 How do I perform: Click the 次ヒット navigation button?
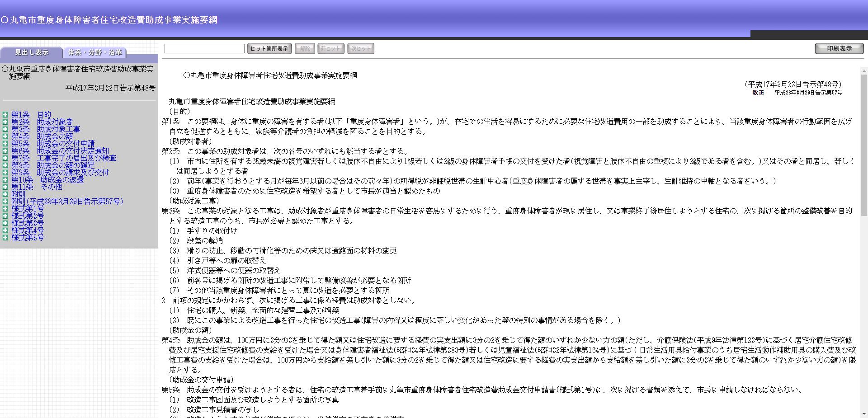tap(360, 48)
